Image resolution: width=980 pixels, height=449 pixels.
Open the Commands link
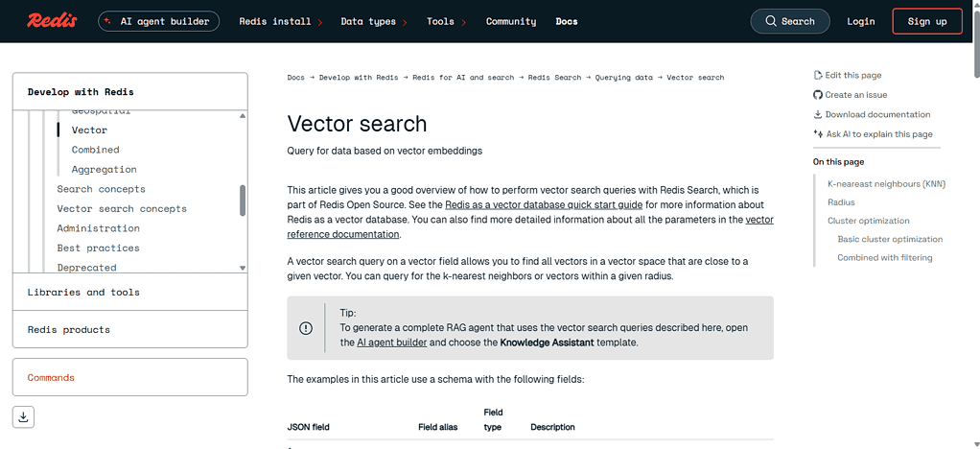[51, 378]
